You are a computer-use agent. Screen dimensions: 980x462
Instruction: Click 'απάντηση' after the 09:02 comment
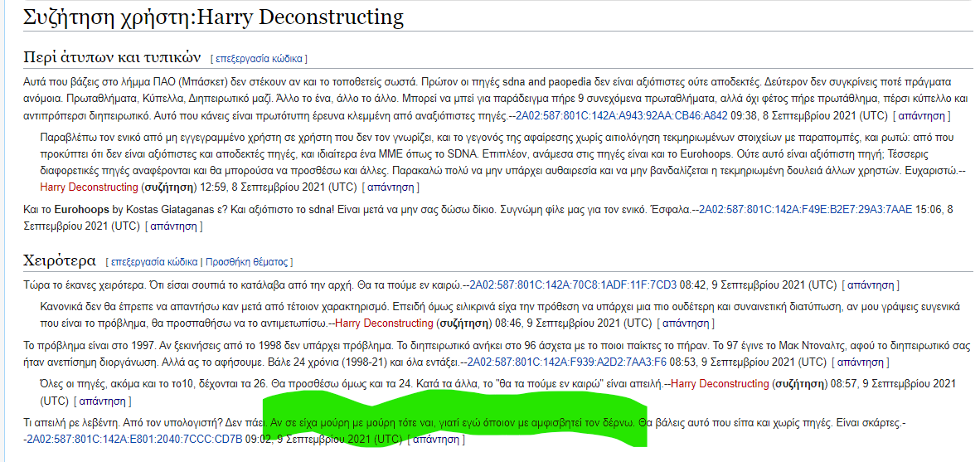[x=435, y=440]
